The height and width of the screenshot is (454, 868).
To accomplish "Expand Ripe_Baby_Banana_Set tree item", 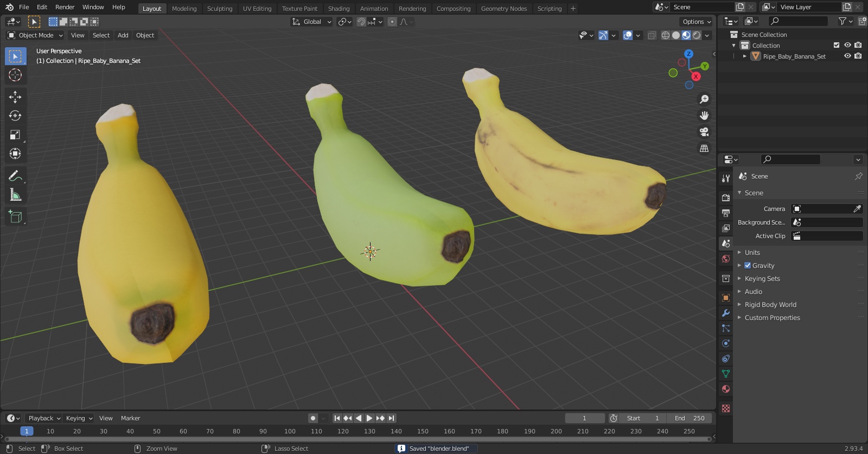I will pyautogui.click(x=744, y=56).
